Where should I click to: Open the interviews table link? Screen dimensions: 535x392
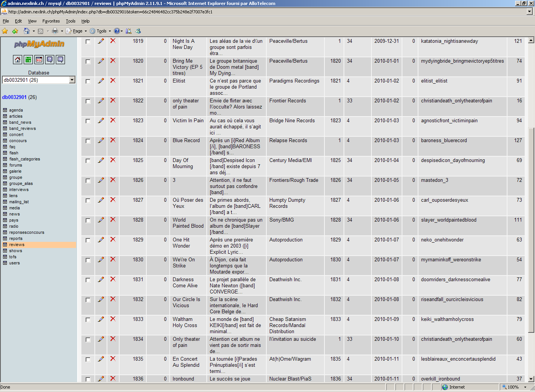point(19,190)
